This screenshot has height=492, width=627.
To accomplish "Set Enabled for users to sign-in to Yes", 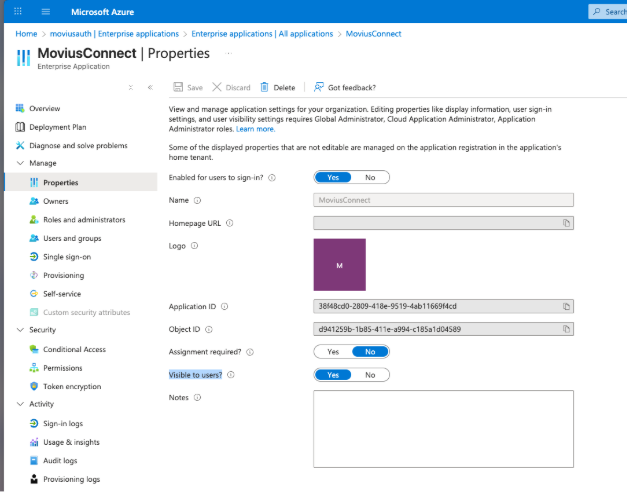I will click(x=333, y=178).
